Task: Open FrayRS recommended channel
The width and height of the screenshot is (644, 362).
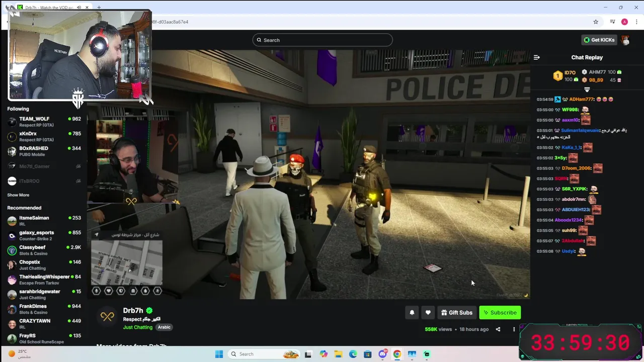Action: click(44, 338)
